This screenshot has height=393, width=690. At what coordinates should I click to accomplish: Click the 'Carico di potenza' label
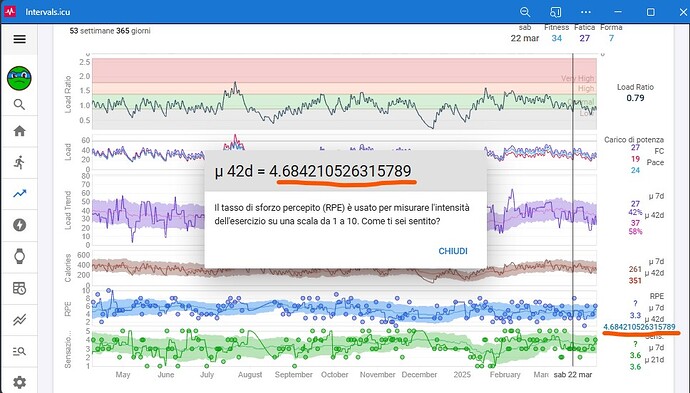pyautogui.click(x=634, y=140)
